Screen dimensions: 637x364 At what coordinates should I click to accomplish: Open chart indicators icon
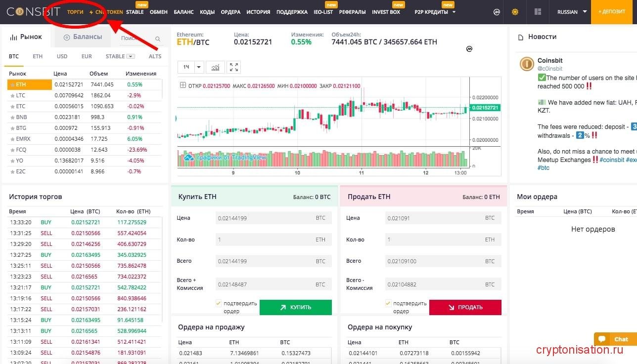[216, 67]
